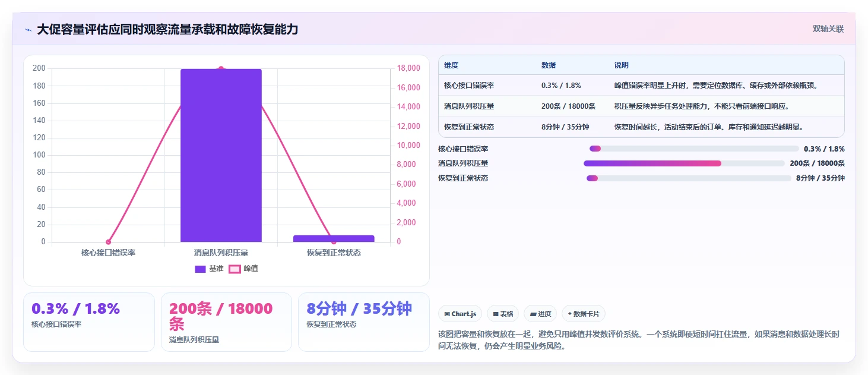The image size is (868, 375).
Task: Toggle the 峰值 legend item
Action: pyautogui.click(x=243, y=269)
